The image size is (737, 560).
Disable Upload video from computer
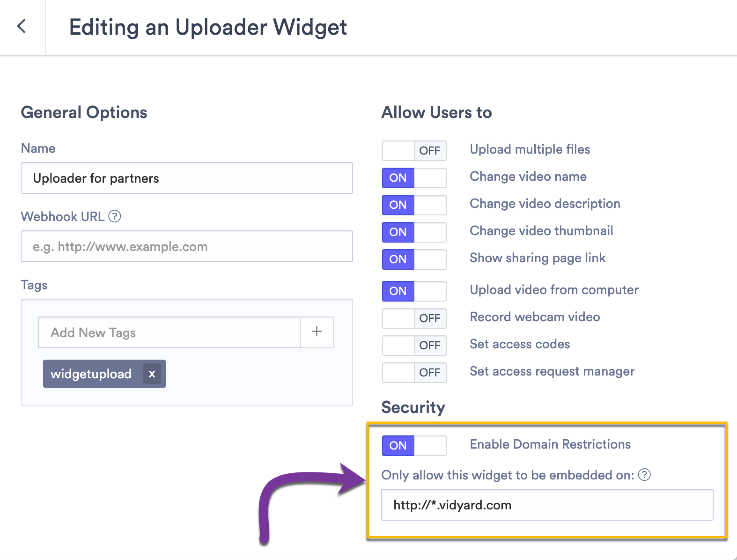414,291
